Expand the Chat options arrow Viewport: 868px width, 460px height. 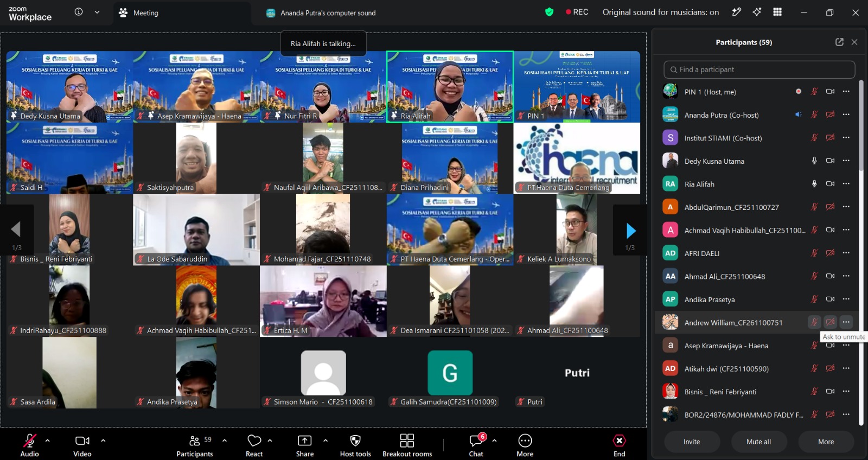coord(494,440)
